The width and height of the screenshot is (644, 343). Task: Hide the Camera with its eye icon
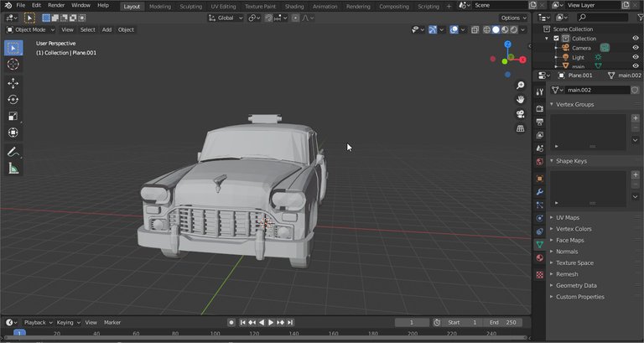[x=636, y=48]
